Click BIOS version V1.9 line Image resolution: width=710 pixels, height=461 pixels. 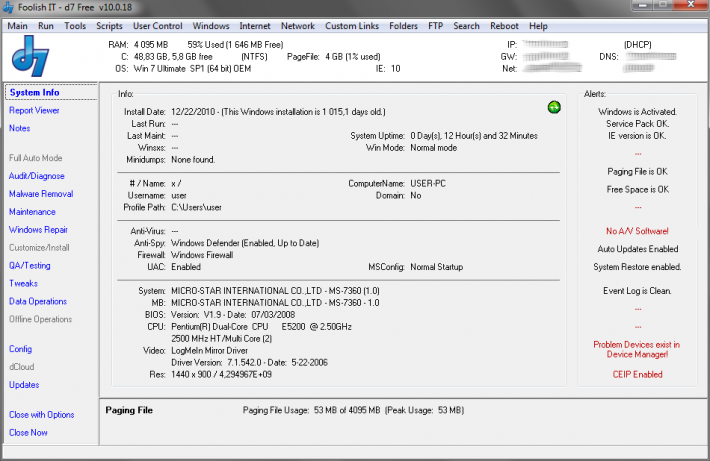233,315
